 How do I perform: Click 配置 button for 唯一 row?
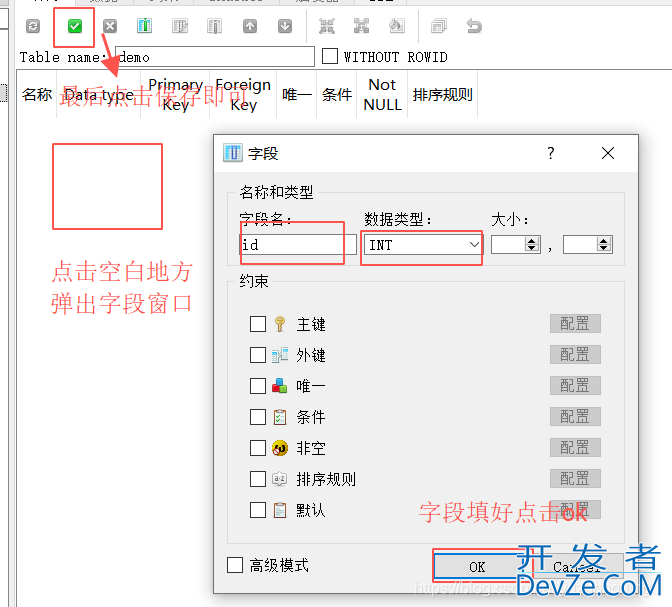point(575,385)
